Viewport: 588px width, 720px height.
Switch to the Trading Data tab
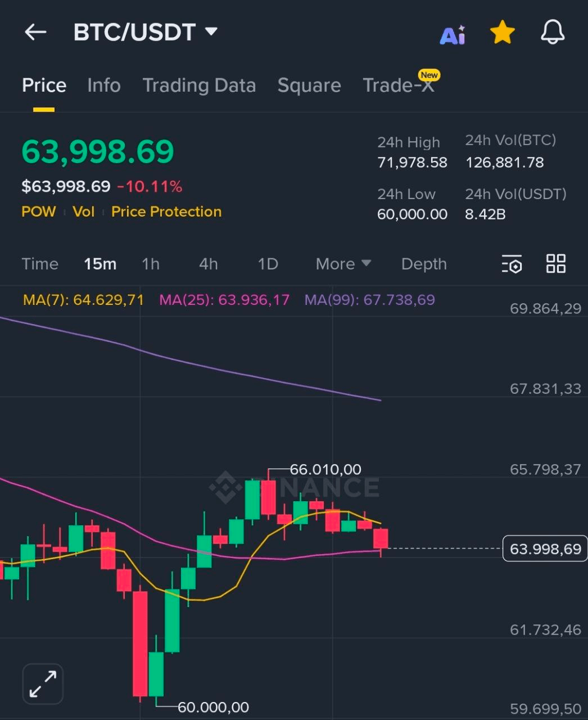(x=199, y=85)
